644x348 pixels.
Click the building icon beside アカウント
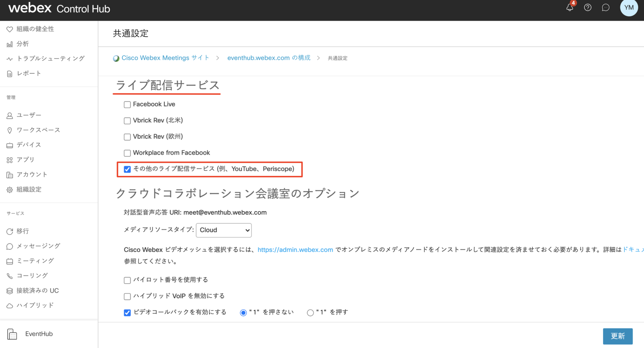pyautogui.click(x=9, y=175)
